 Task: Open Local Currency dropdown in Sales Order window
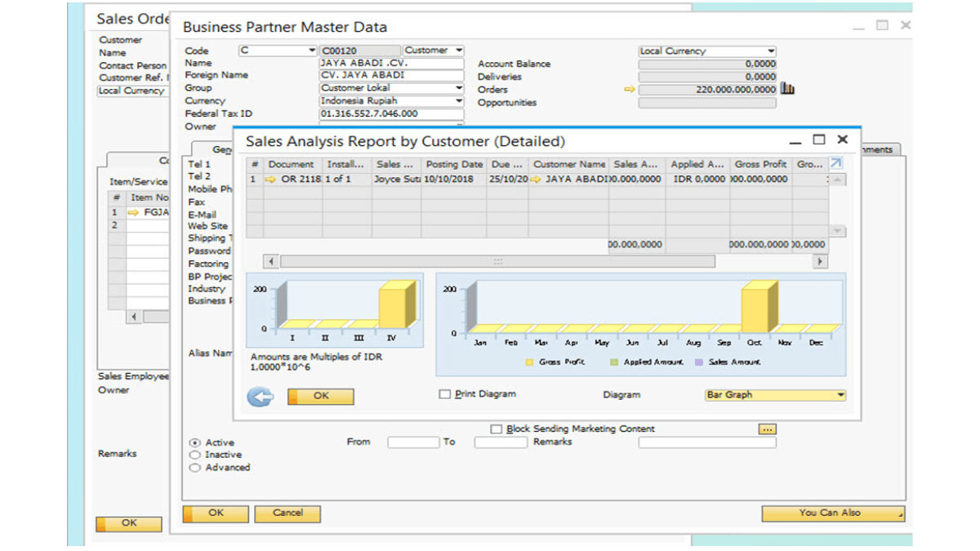click(132, 91)
